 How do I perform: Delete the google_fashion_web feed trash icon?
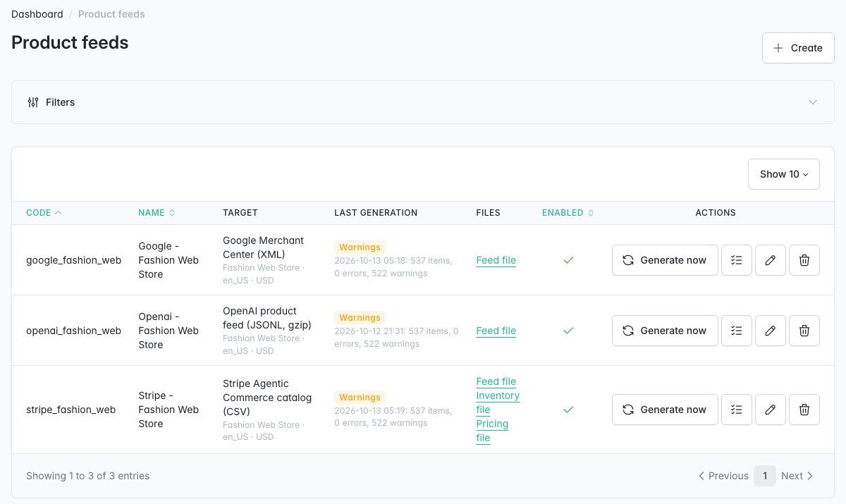[x=804, y=260]
